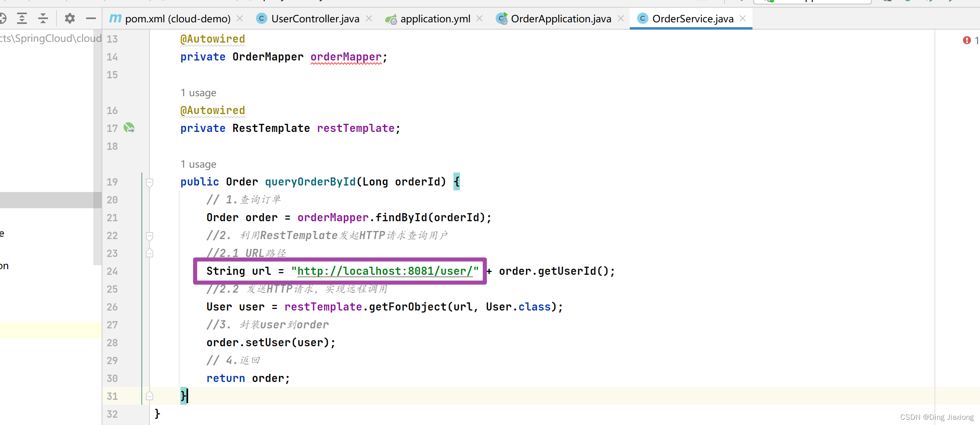Viewport: 980px width, 425px height.
Task: Click the queryOrderById method name
Action: click(310, 182)
